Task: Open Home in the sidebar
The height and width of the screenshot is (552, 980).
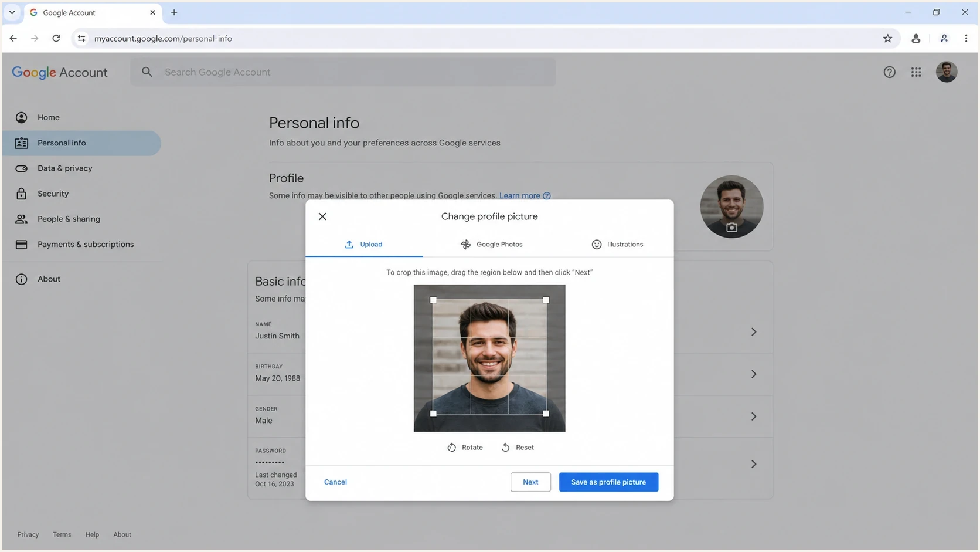Action: click(x=81, y=118)
